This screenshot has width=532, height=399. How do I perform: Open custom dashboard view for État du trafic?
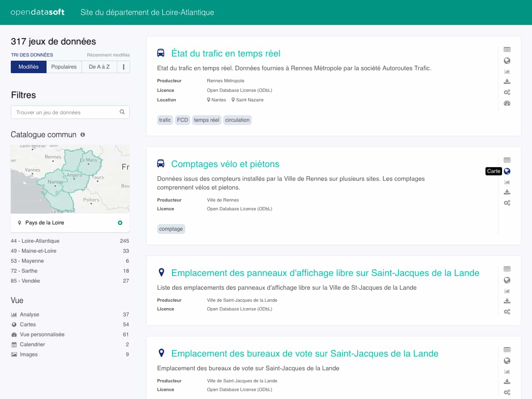tap(507, 103)
